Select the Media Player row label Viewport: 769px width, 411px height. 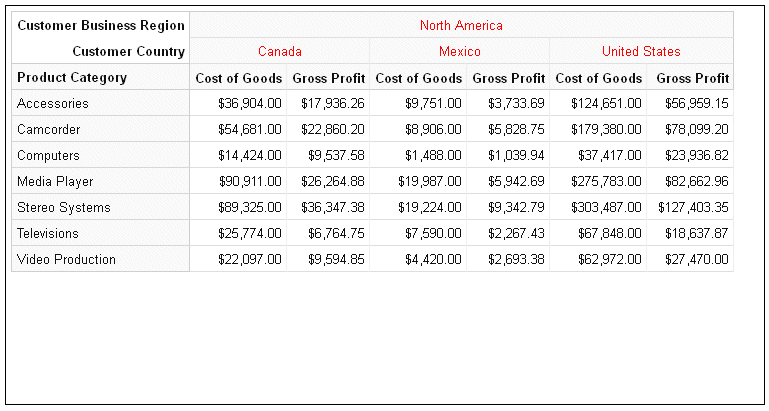[55, 181]
